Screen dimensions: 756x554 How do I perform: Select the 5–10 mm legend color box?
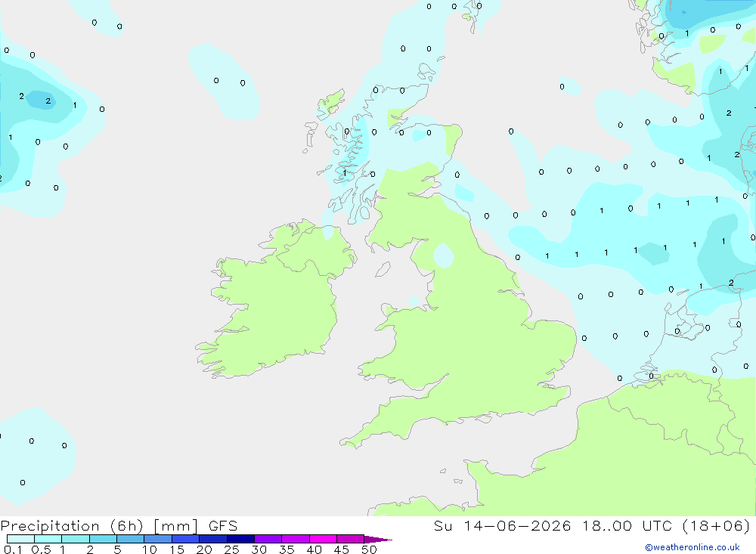point(130,539)
